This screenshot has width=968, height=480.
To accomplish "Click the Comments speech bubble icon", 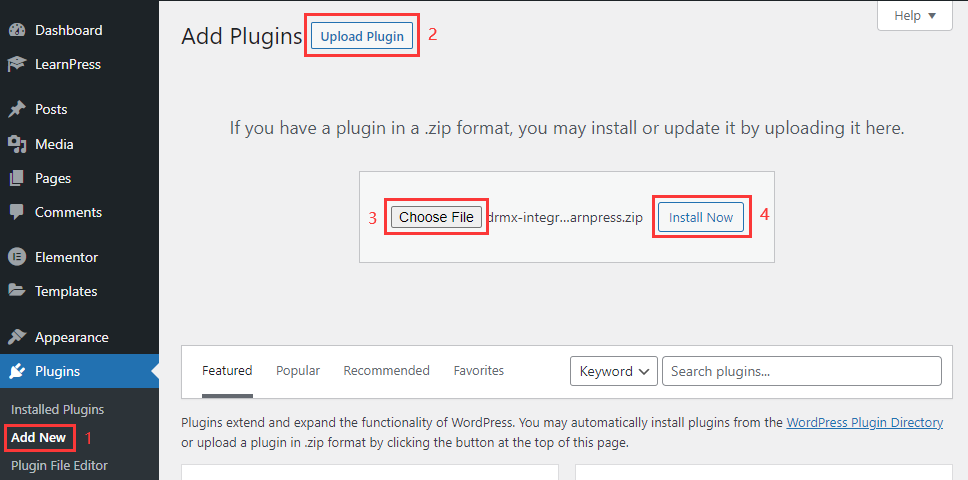I will [x=17, y=212].
